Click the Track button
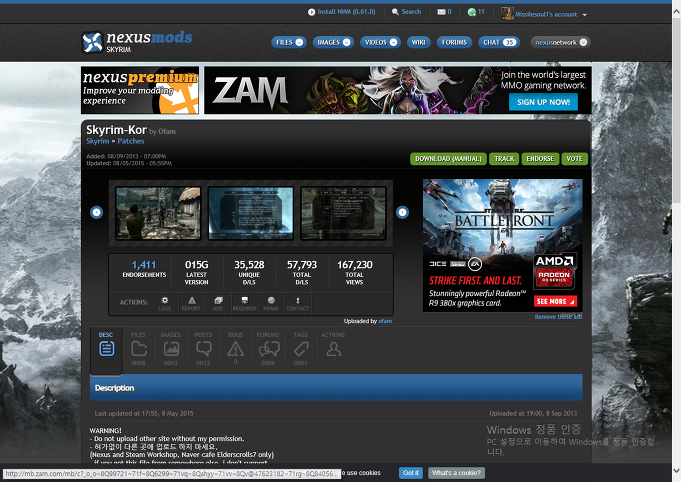The height and width of the screenshot is (482, 681). (504, 159)
